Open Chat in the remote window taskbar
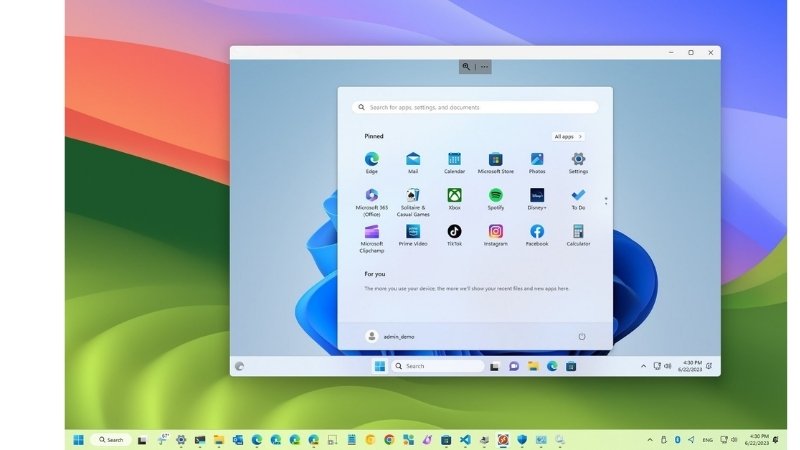 coord(514,366)
